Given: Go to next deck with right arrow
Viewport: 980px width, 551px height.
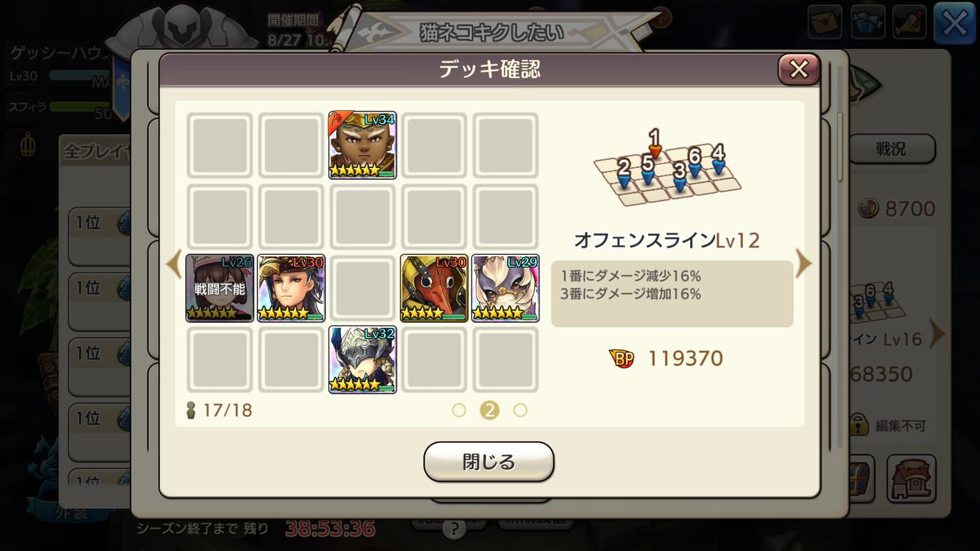Looking at the screenshot, I should click(804, 263).
